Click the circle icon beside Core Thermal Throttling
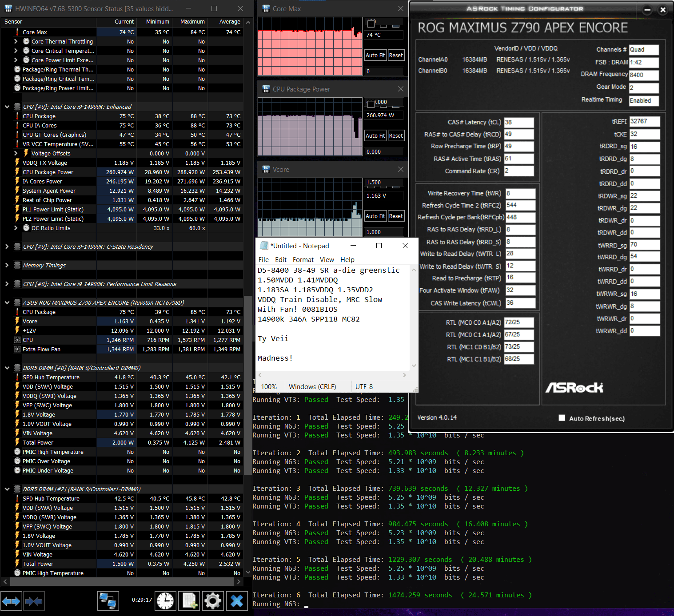The image size is (674, 616). pyautogui.click(x=26, y=41)
